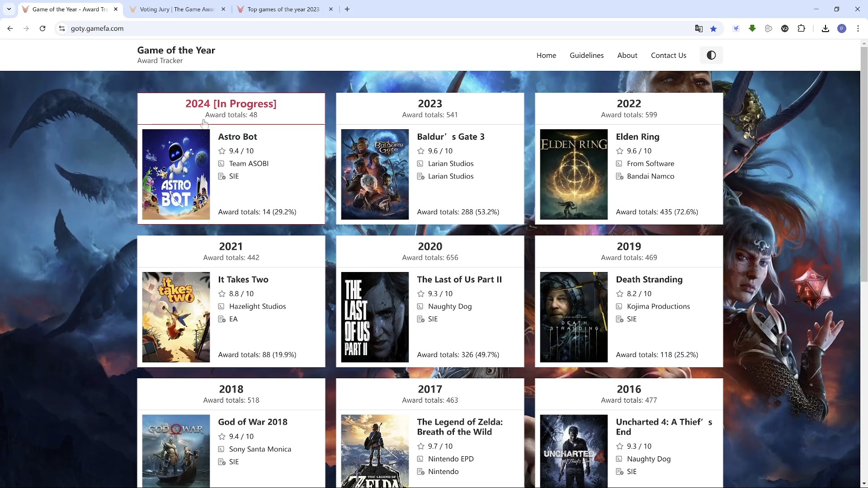Image resolution: width=868 pixels, height=488 pixels.
Task: Open the black round extension icon
Action: (x=785, y=28)
